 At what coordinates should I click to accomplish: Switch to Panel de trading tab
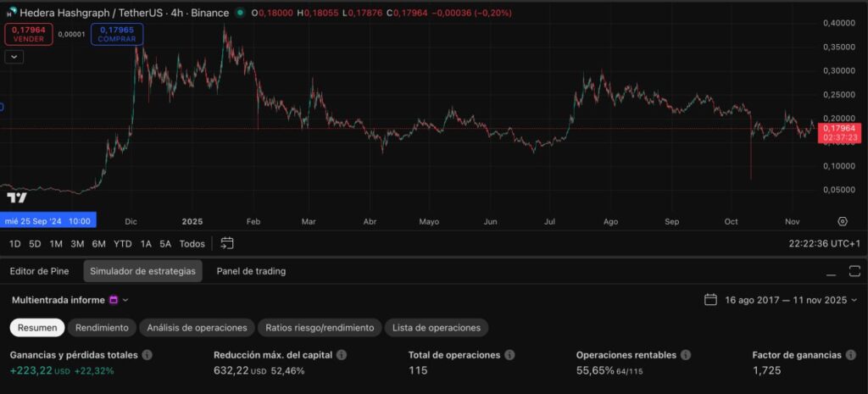tap(251, 271)
